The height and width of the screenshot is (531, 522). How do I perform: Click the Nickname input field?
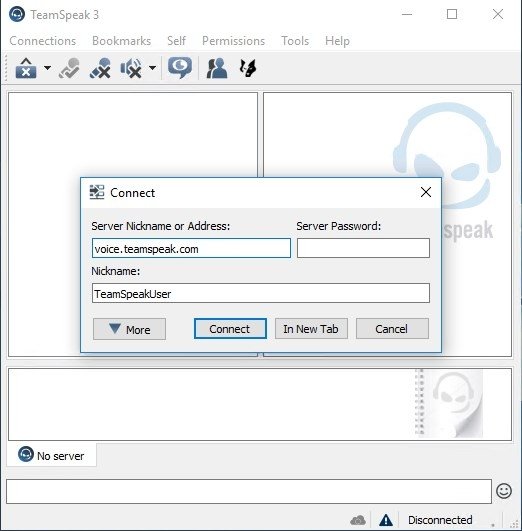(x=261, y=293)
